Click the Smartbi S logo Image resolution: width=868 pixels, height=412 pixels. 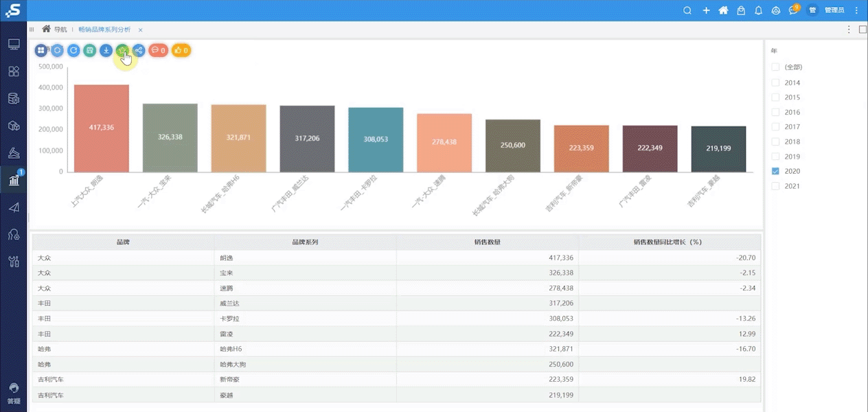(13, 10)
